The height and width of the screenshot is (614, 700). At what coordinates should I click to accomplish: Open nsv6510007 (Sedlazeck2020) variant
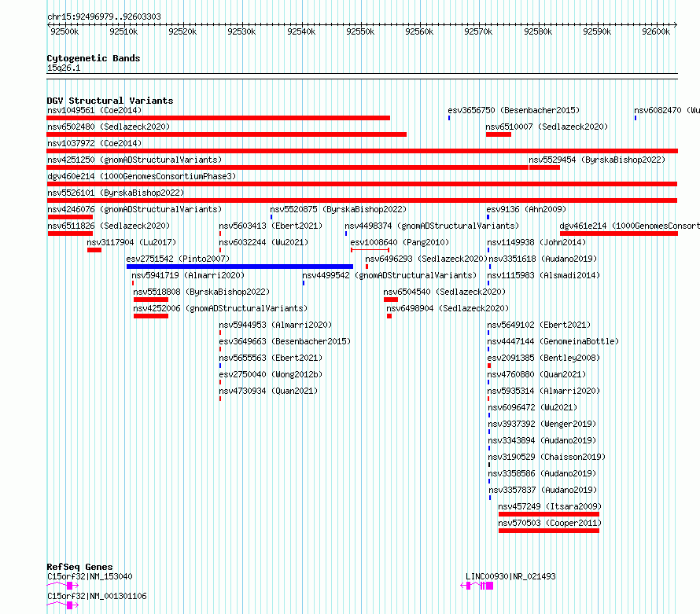pyautogui.click(x=547, y=127)
